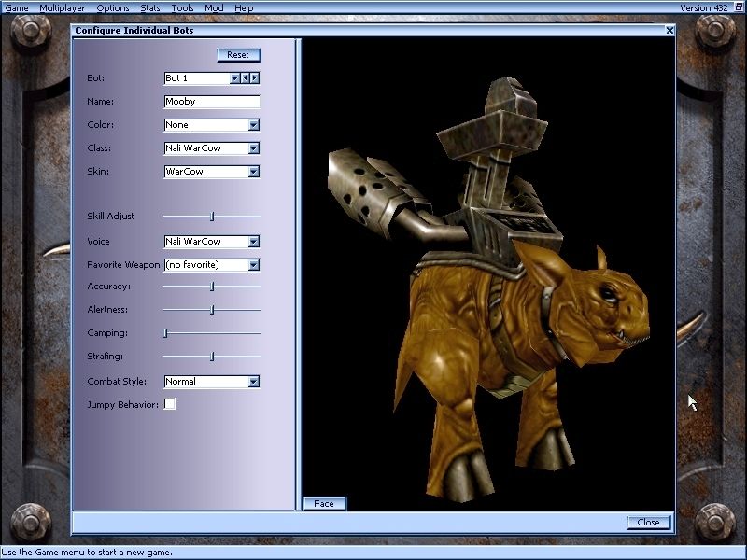Close the Configure Individual Bots window

(669, 30)
